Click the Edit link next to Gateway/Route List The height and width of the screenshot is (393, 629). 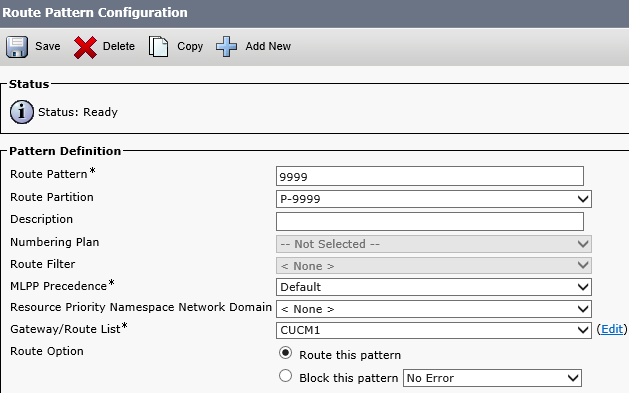(x=612, y=329)
